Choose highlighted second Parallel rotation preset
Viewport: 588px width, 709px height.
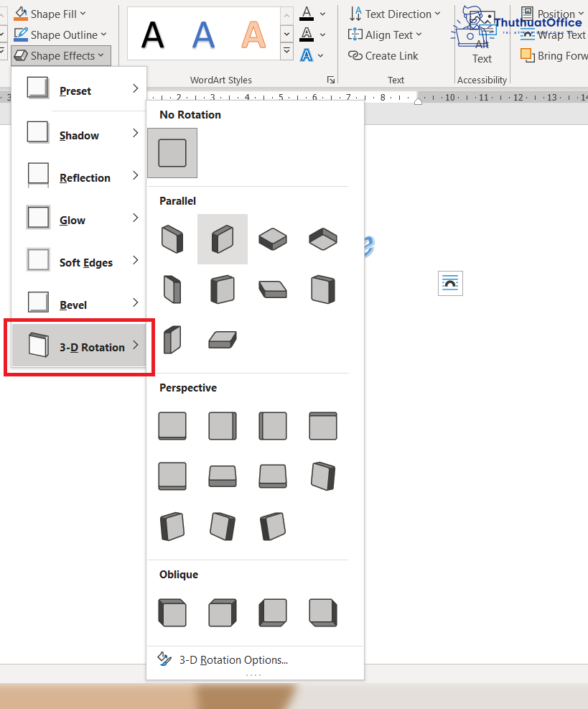point(223,239)
